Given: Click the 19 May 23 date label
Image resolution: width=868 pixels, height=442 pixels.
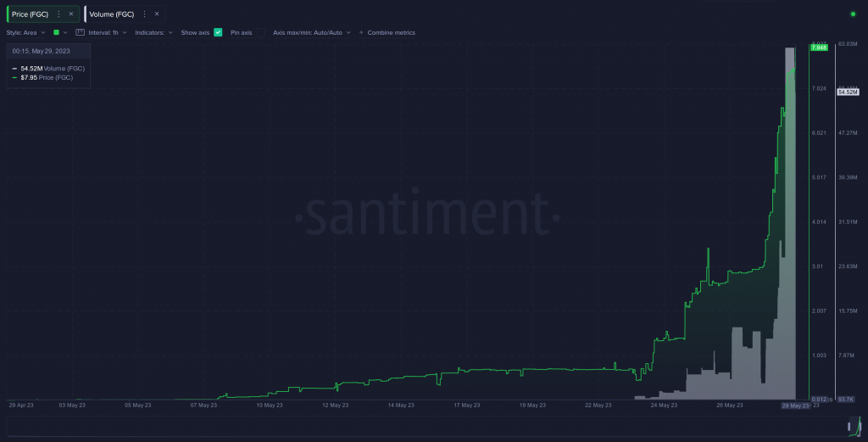Looking at the screenshot, I should [x=532, y=406].
